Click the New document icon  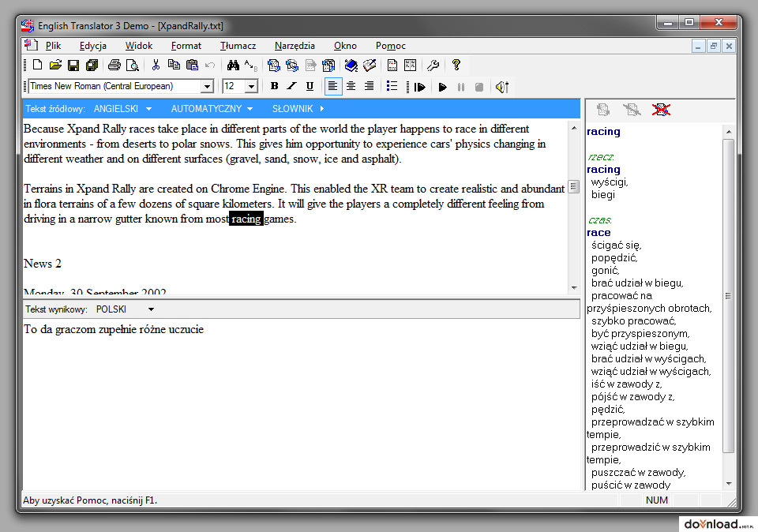pos(37,65)
